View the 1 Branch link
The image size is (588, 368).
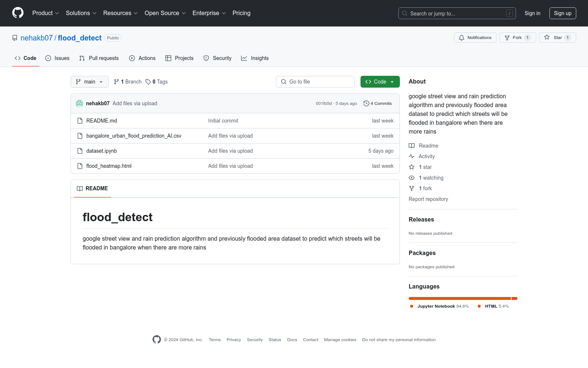[128, 82]
